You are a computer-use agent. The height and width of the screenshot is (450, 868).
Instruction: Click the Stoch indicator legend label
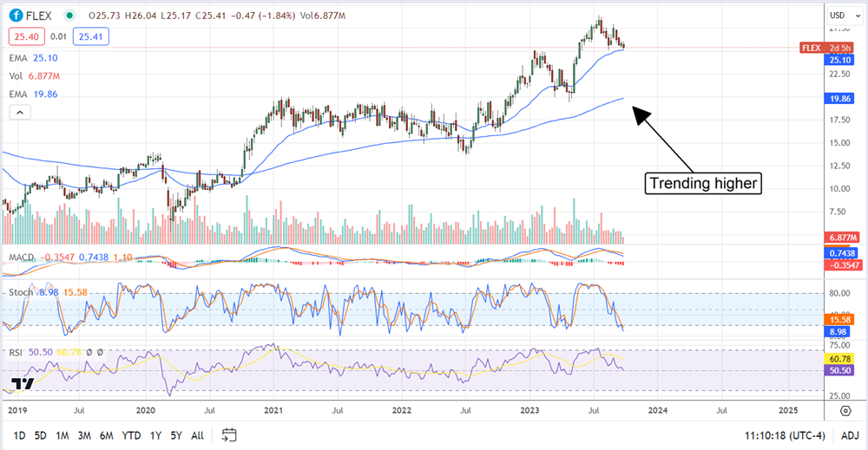pyautogui.click(x=20, y=292)
